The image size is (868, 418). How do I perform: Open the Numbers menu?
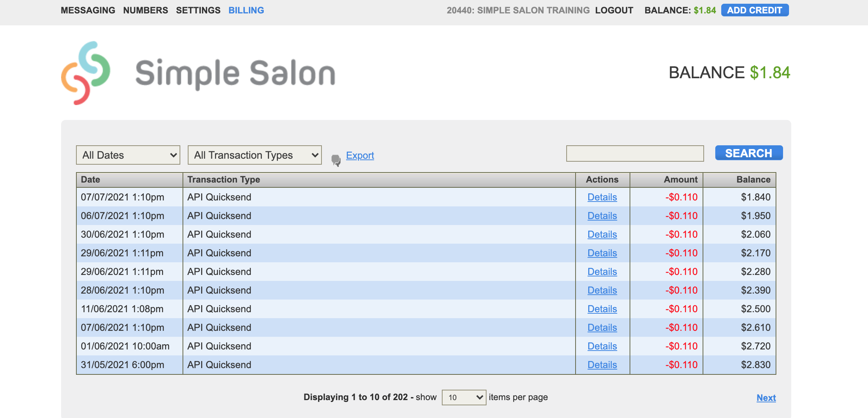146,10
